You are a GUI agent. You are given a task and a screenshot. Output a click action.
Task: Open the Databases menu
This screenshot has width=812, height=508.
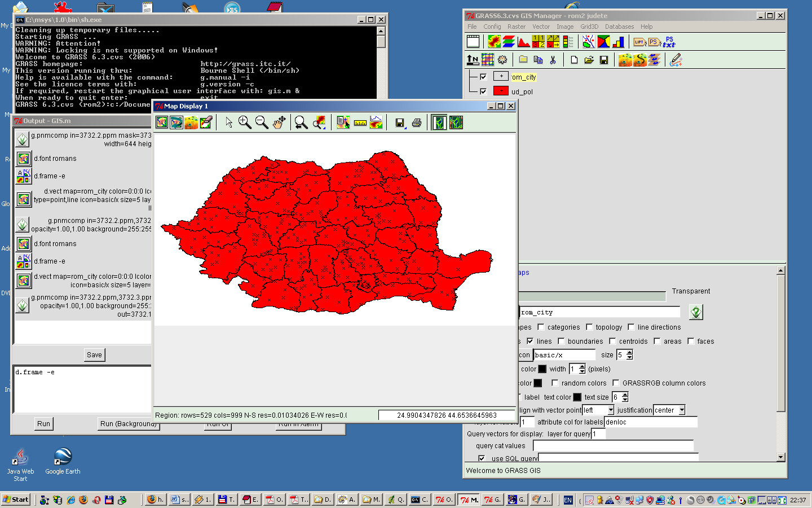click(x=619, y=27)
